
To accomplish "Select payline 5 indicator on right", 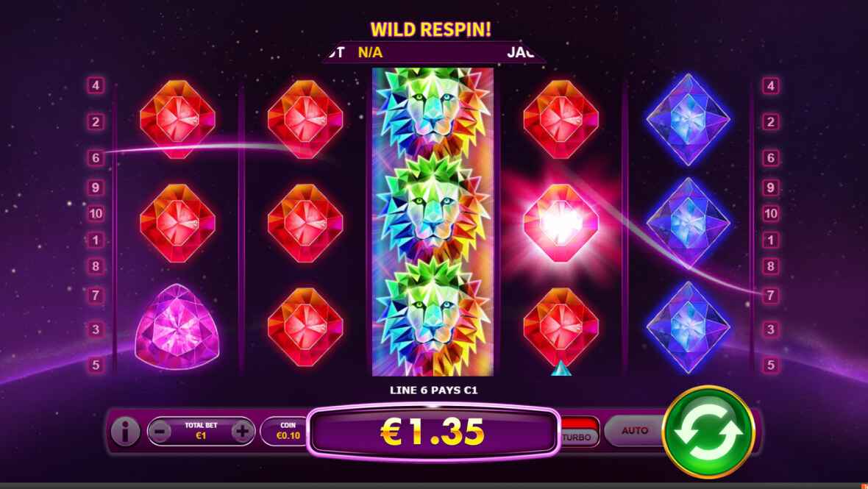I will click(x=771, y=365).
